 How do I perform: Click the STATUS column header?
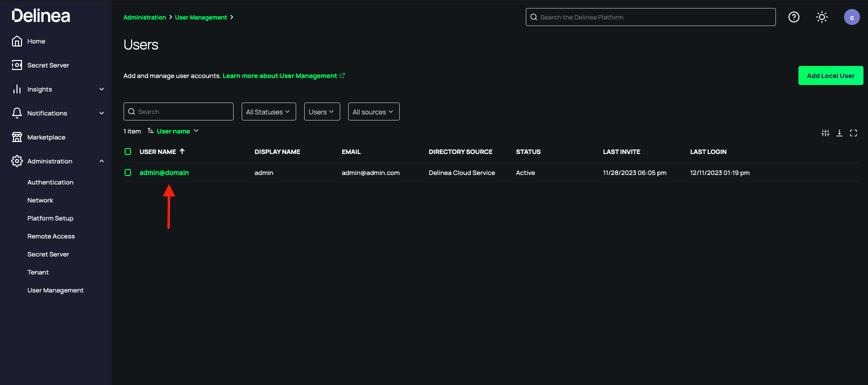pos(528,151)
